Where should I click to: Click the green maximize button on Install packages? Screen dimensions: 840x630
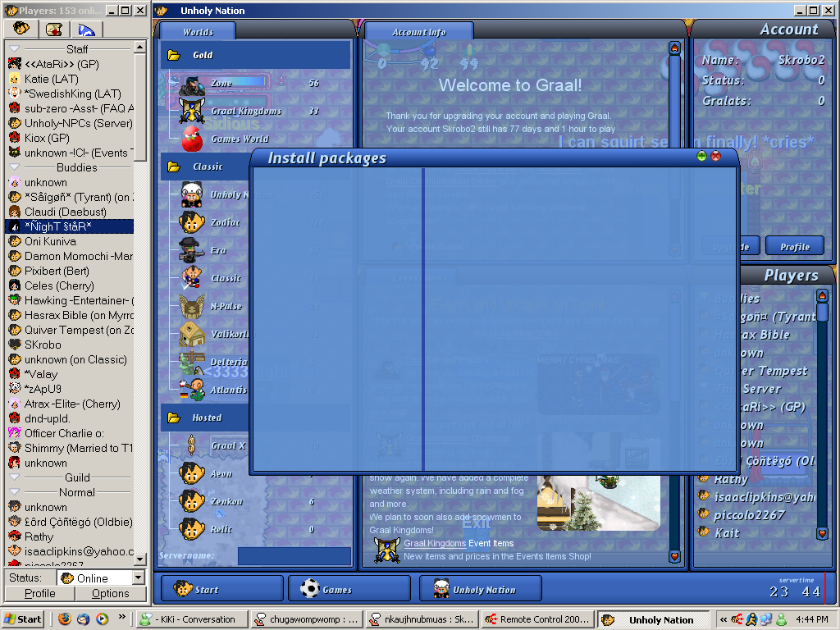click(x=701, y=156)
